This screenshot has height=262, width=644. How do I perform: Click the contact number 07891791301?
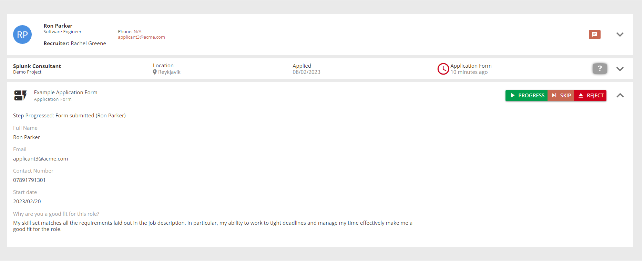pos(29,180)
